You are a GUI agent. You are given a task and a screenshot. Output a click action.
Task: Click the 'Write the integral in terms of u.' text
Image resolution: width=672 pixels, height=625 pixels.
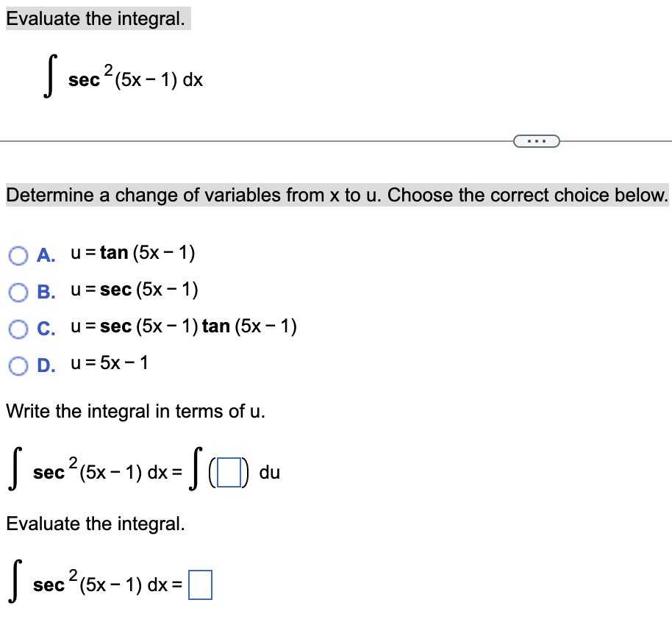136,412
